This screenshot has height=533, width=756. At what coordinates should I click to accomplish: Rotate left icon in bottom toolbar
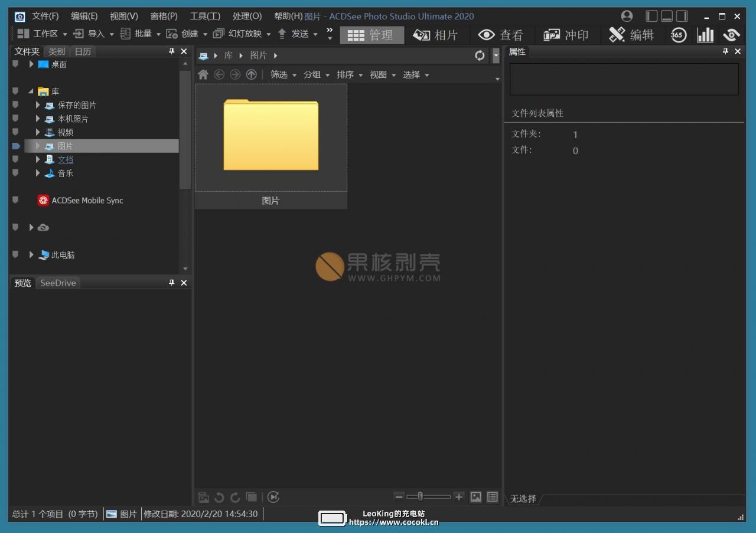coord(219,497)
